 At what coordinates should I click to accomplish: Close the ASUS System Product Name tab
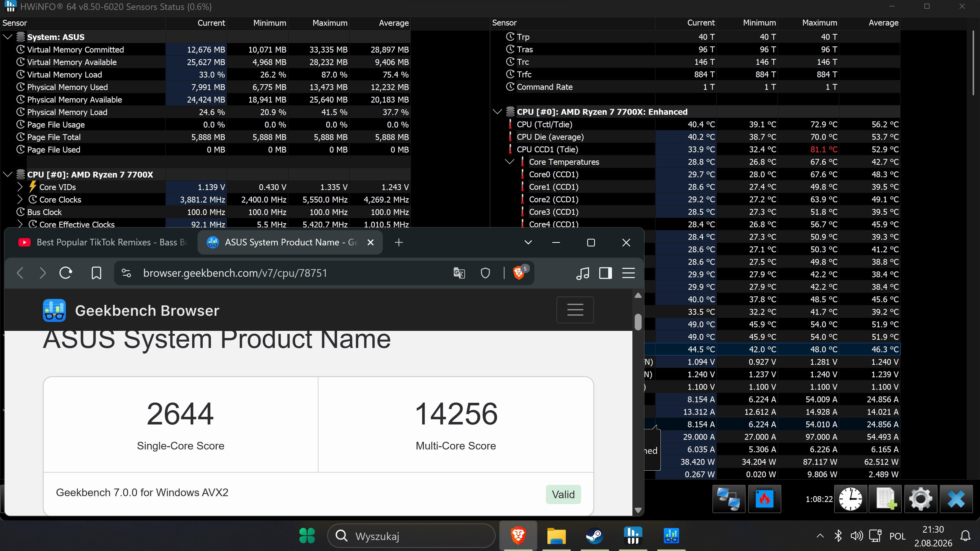coord(371,243)
